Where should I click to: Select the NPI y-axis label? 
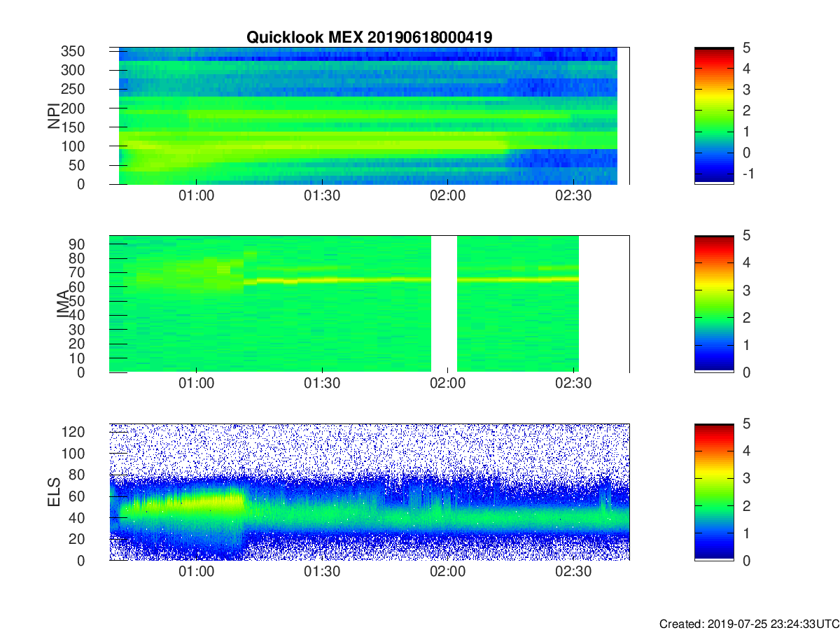53,116
